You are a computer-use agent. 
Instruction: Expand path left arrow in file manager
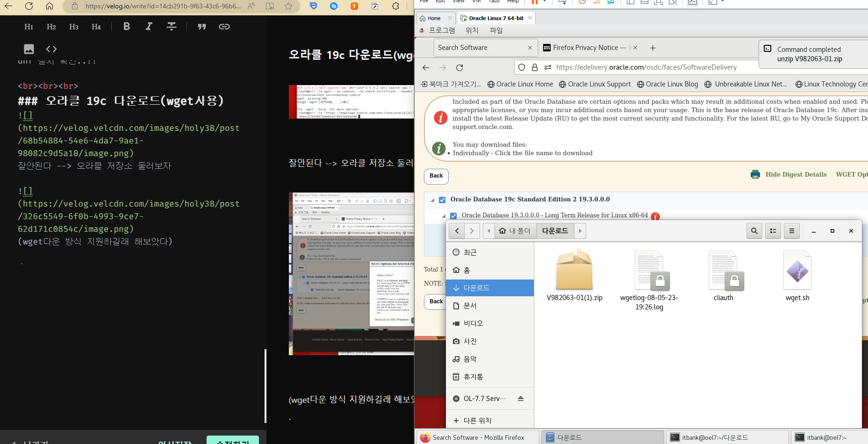click(489, 231)
